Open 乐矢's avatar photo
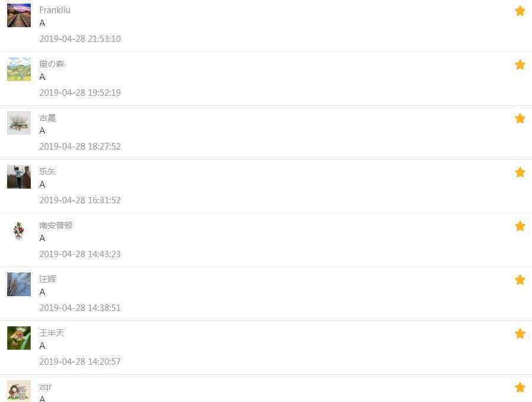Screen dimensions: 532x402 19,177
